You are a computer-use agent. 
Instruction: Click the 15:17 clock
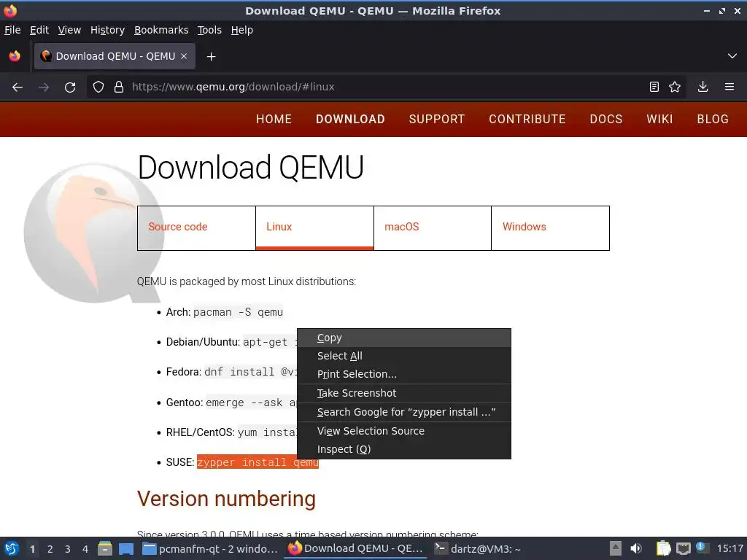729,548
